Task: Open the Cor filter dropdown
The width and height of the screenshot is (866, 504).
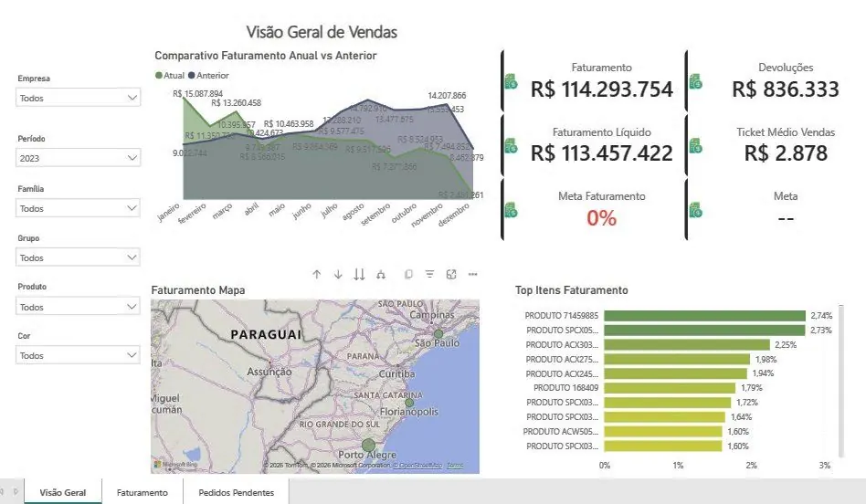Action: 78,355
